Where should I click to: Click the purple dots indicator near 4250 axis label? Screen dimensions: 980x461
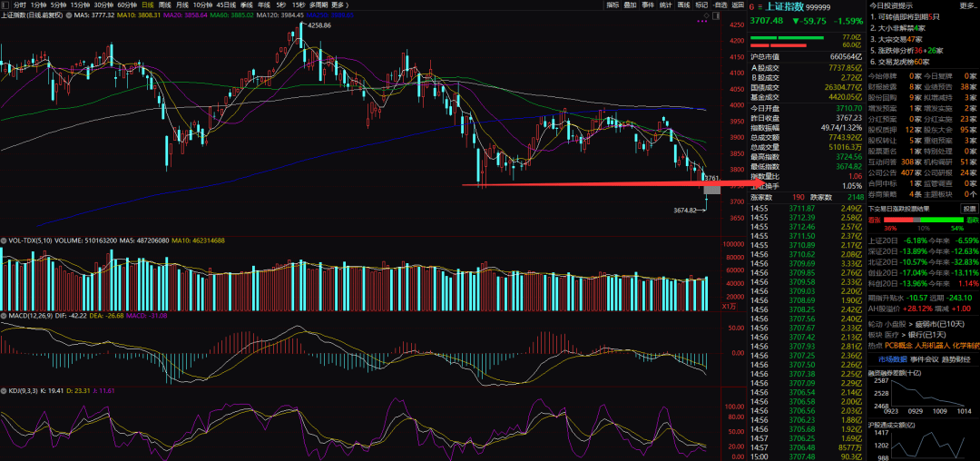pos(703,21)
